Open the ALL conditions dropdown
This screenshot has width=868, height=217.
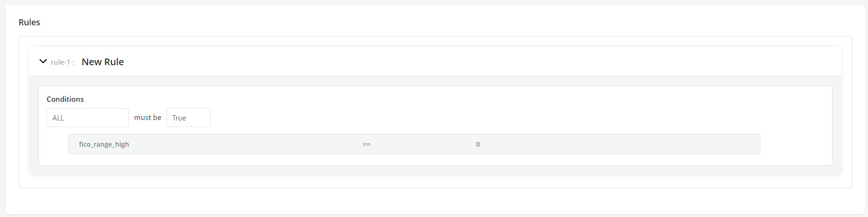coord(87,118)
